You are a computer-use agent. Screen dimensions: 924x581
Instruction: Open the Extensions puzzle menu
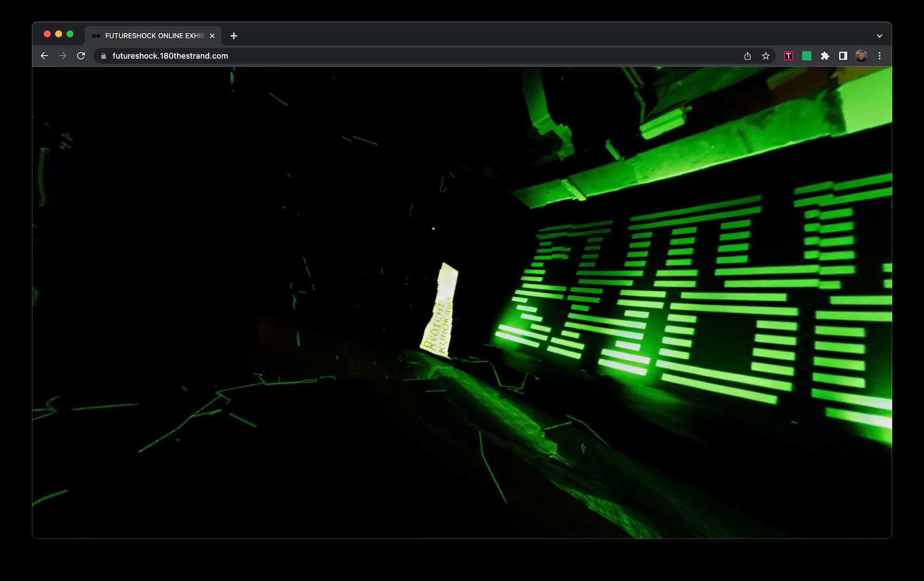[824, 56]
